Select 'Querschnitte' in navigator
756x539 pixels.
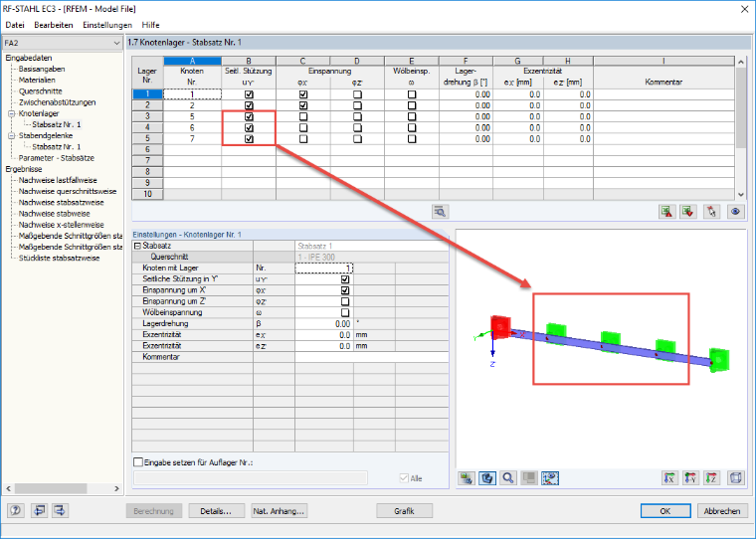pyautogui.click(x=41, y=91)
